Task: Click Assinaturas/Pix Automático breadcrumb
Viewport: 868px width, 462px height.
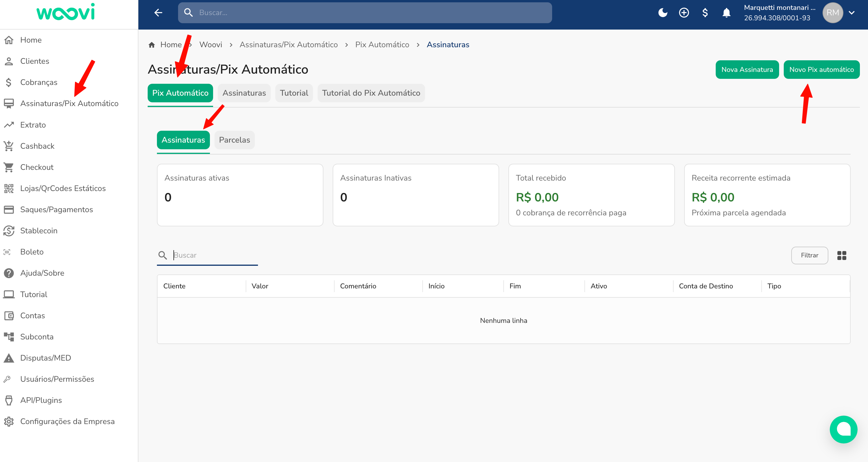Action: (288, 45)
